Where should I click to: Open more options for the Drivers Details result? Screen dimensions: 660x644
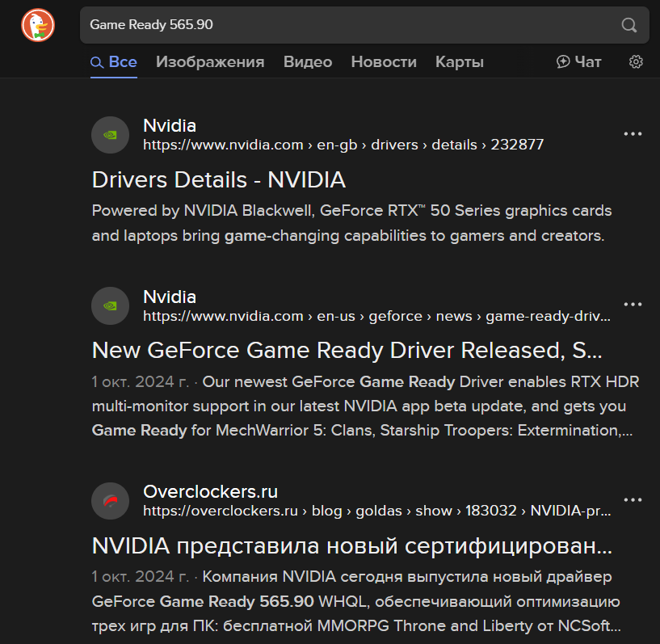click(633, 134)
